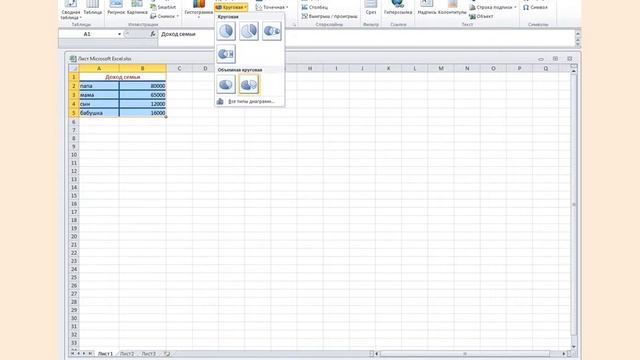Image resolution: width=640 pixels, height=360 pixels.
Task: Click the vertical scrollbar up arrow
Action: point(574,71)
